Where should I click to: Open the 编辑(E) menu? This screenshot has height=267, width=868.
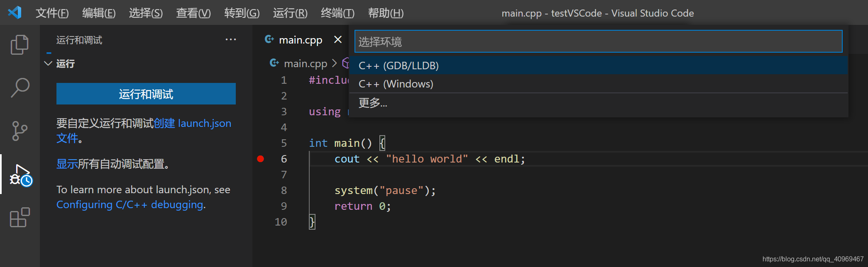point(99,13)
